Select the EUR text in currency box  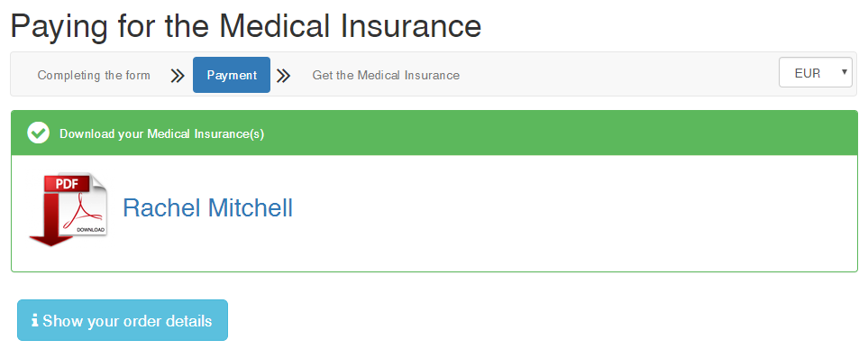click(807, 73)
